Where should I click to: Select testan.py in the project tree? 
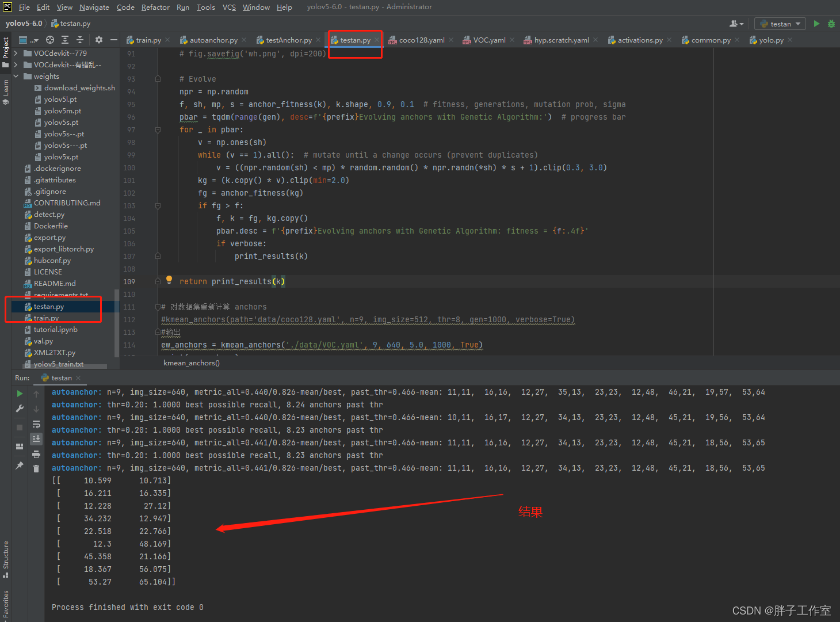point(48,307)
